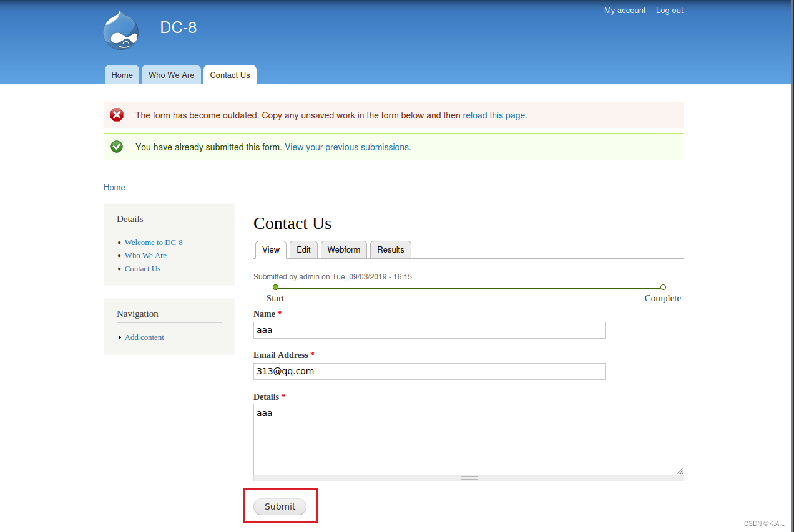
Task: Go to the Home navigation tab
Action: pos(122,74)
